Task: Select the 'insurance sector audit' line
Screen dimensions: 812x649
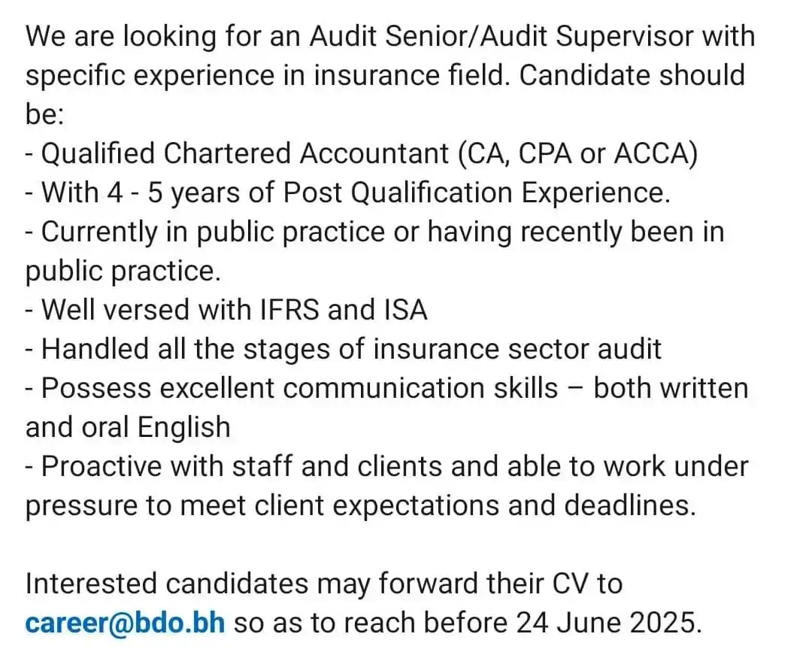Action: point(344,349)
